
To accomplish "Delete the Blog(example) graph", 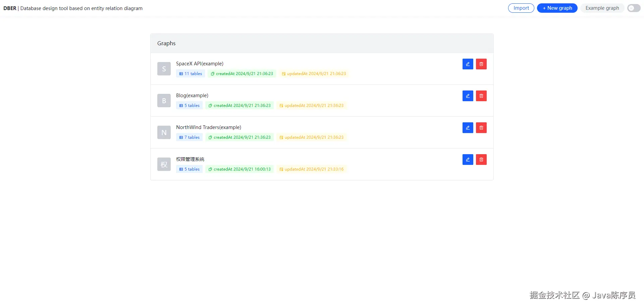I will tap(481, 96).
